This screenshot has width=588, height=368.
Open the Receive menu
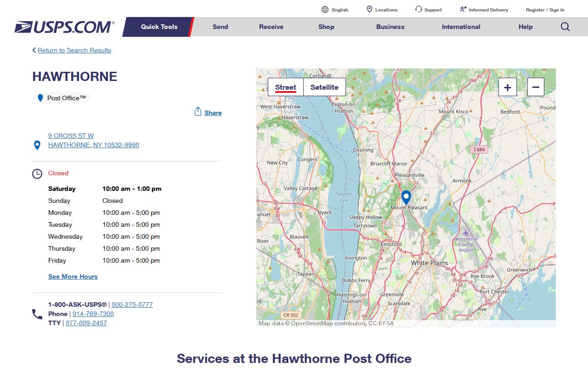tap(271, 27)
